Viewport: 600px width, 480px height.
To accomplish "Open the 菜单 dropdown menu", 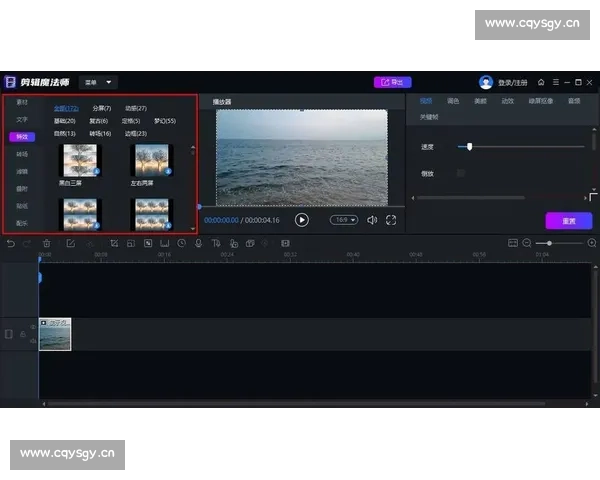I will [x=98, y=82].
